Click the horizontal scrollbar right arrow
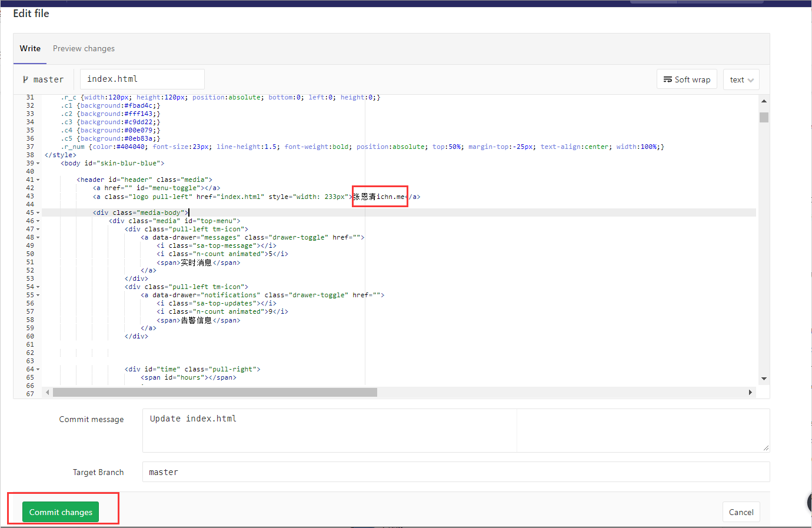The image size is (812, 528). pyautogui.click(x=750, y=391)
